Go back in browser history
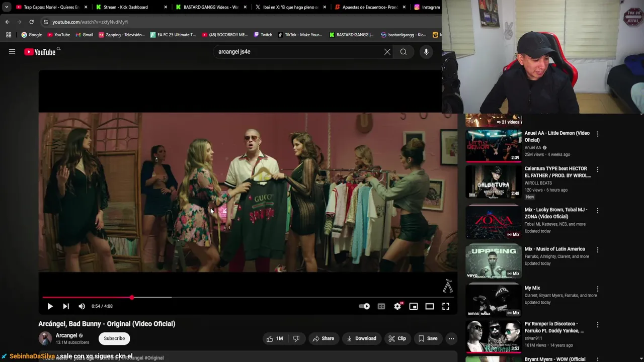The image size is (644, 362). [7, 22]
